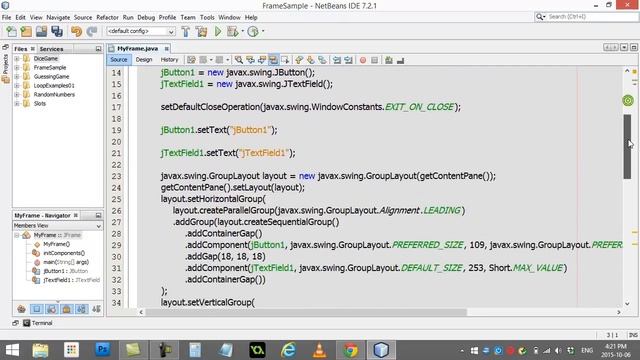Open the File menu
The height and width of the screenshot is (360, 640).
(7, 18)
